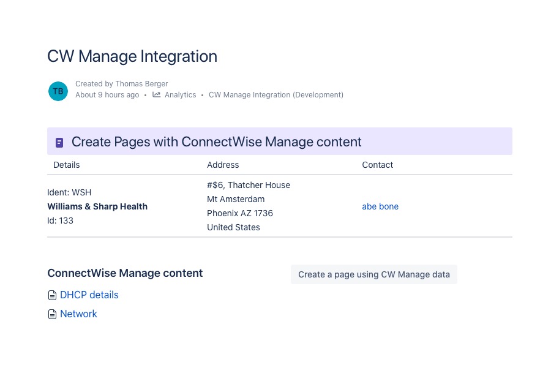Viewport: 551px width, 392px height.
Task: Click the Analytics chart icon
Action: point(157,95)
